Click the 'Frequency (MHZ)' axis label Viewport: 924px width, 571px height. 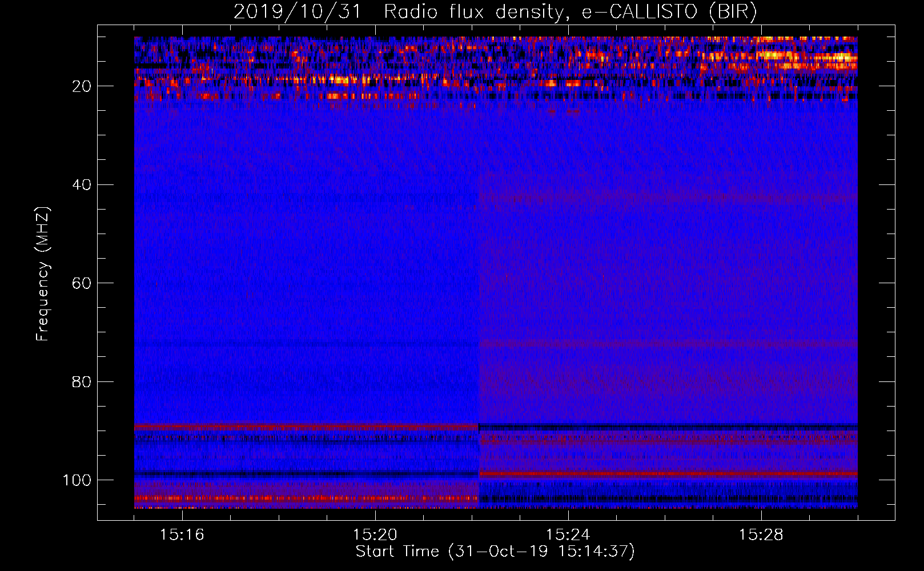point(43,274)
